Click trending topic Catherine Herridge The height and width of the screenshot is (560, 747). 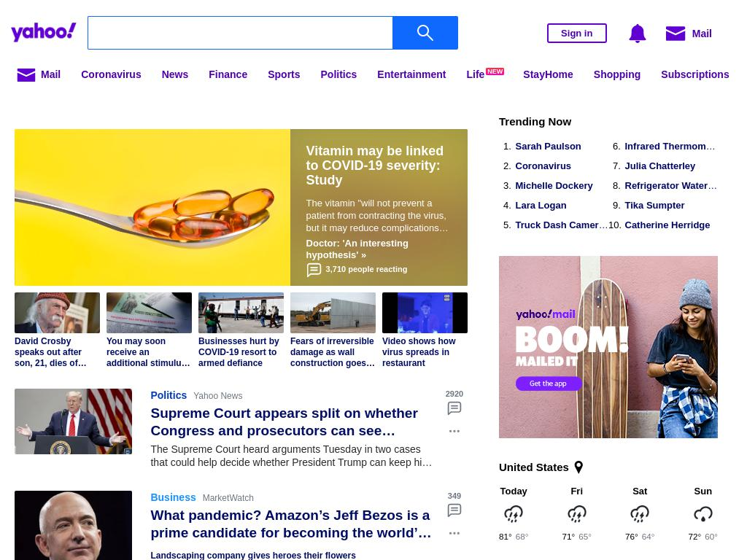point(667,225)
